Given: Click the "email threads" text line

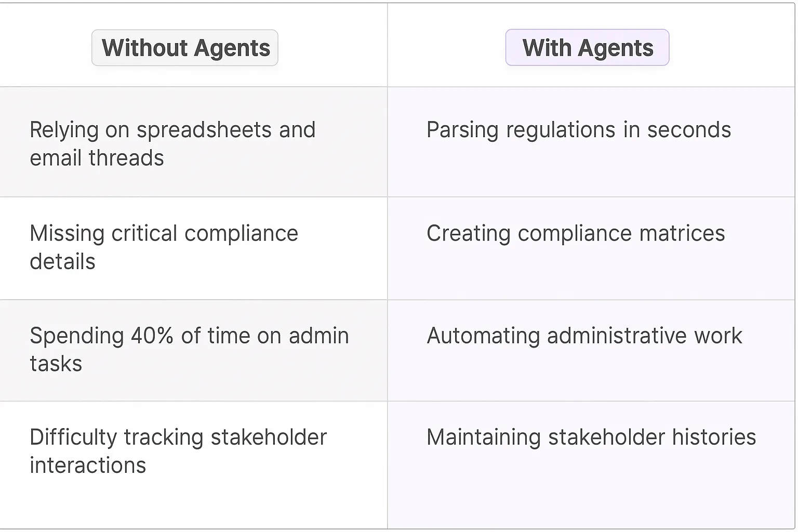Looking at the screenshot, I should click(97, 158).
